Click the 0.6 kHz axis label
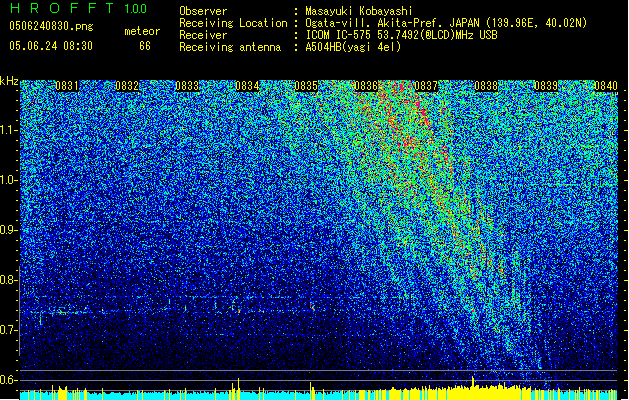 [8, 380]
